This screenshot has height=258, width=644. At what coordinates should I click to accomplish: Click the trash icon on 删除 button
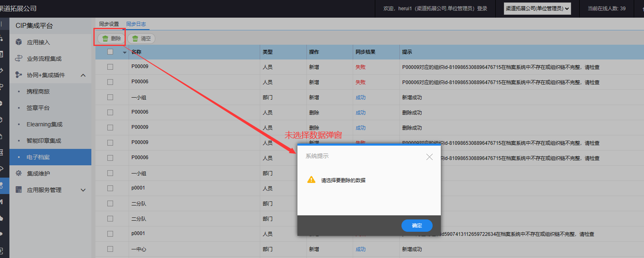[105, 39]
